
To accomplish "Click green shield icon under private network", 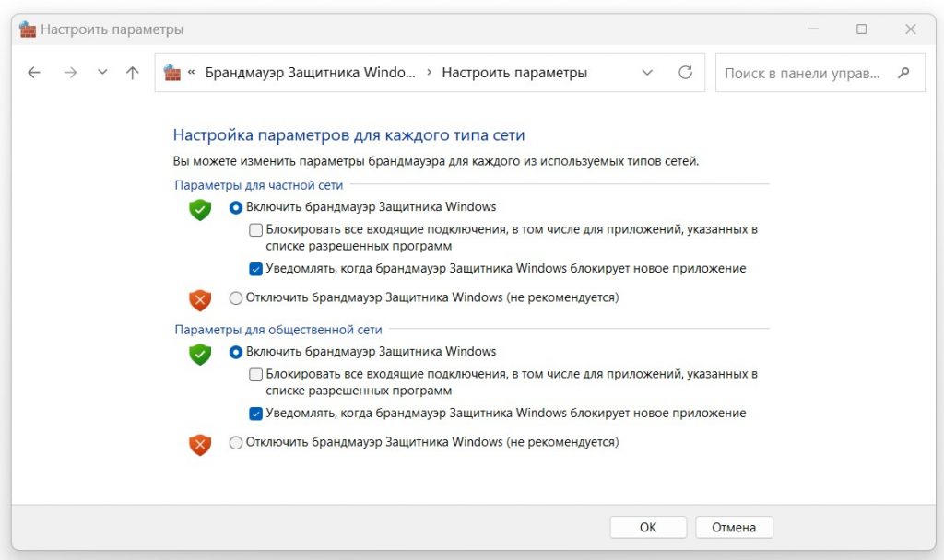I will pyautogui.click(x=200, y=210).
